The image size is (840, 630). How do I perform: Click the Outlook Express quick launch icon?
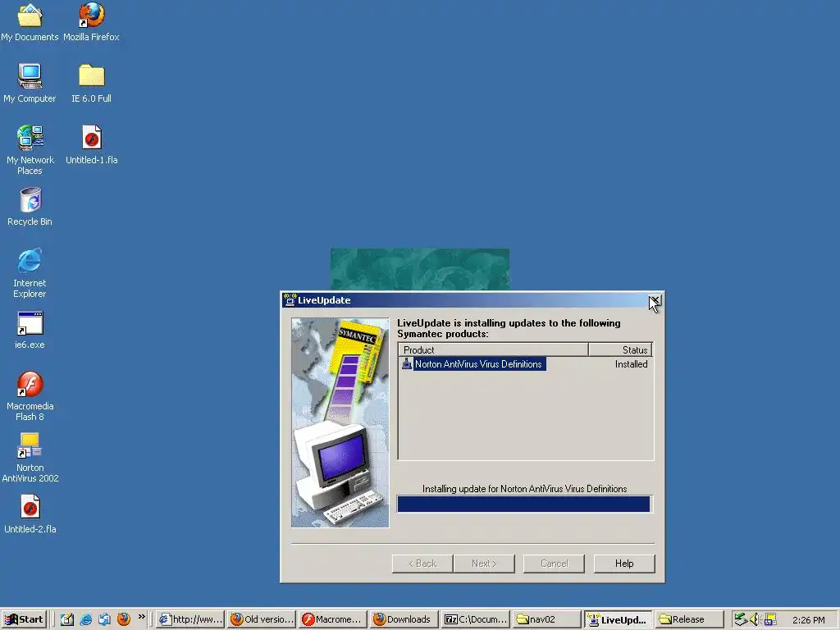[x=104, y=619]
